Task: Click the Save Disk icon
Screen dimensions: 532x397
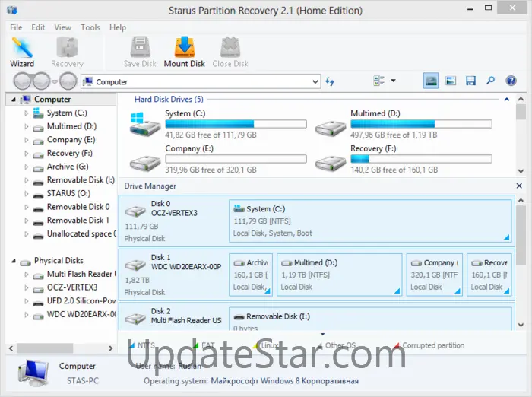Action: [x=140, y=52]
